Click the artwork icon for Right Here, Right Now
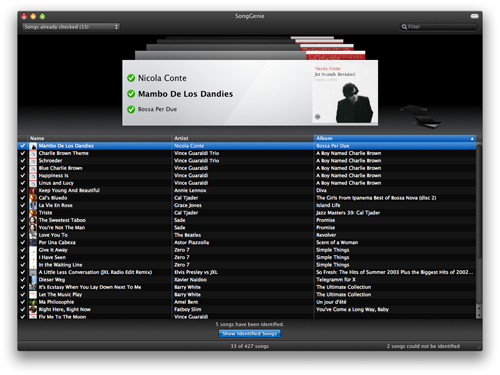The height and width of the screenshot is (375, 500). point(33,309)
